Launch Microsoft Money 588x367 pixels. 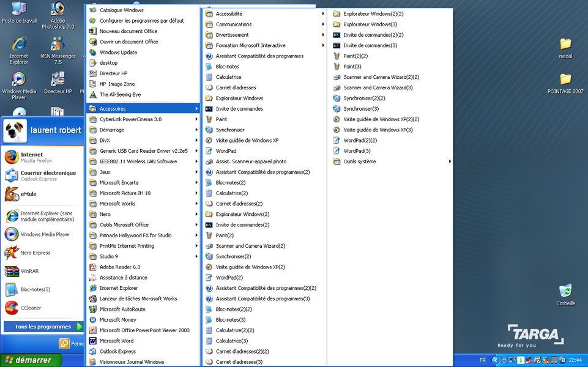(143, 320)
